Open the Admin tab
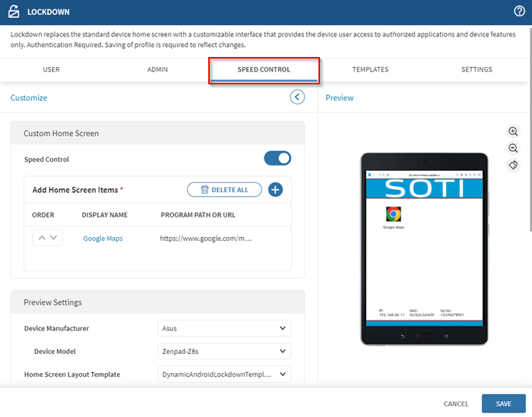The height and width of the screenshot is (417, 532). pos(157,70)
